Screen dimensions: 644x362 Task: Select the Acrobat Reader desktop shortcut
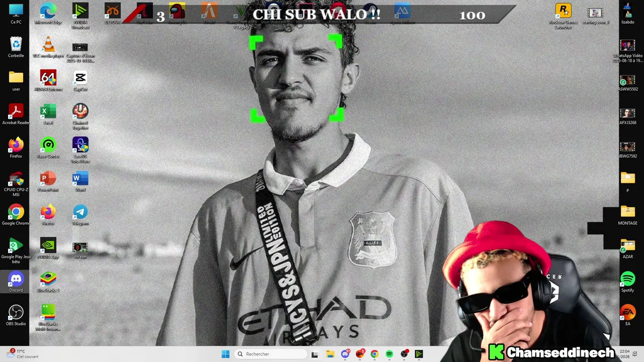[x=16, y=114]
